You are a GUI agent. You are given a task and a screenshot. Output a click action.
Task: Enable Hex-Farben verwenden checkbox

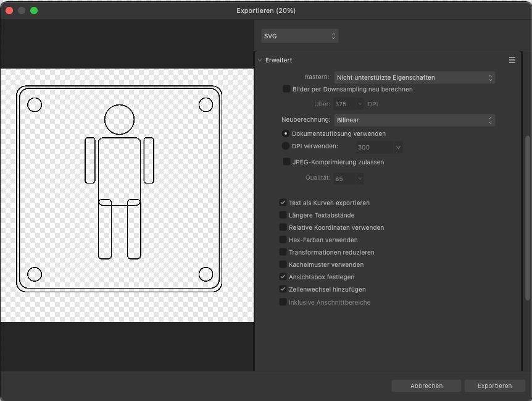pos(283,240)
